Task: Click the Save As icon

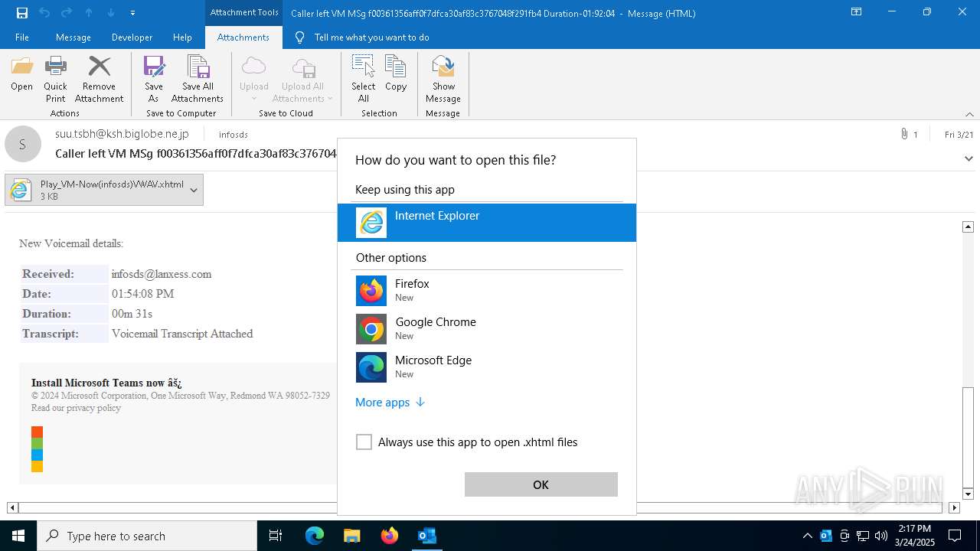Action: point(154,79)
